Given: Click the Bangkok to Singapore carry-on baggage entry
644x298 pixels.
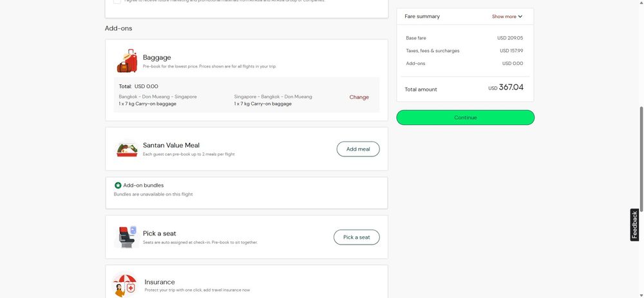Looking at the screenshot, I should (158, 100).
